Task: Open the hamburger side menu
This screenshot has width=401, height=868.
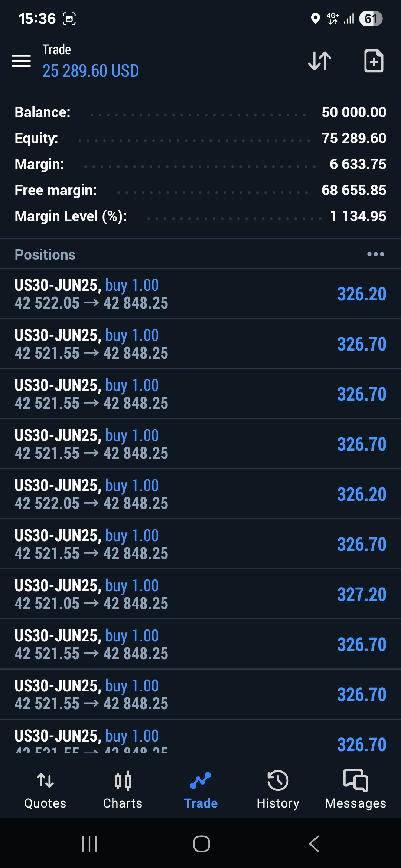Action: click(x=21, y=60)
